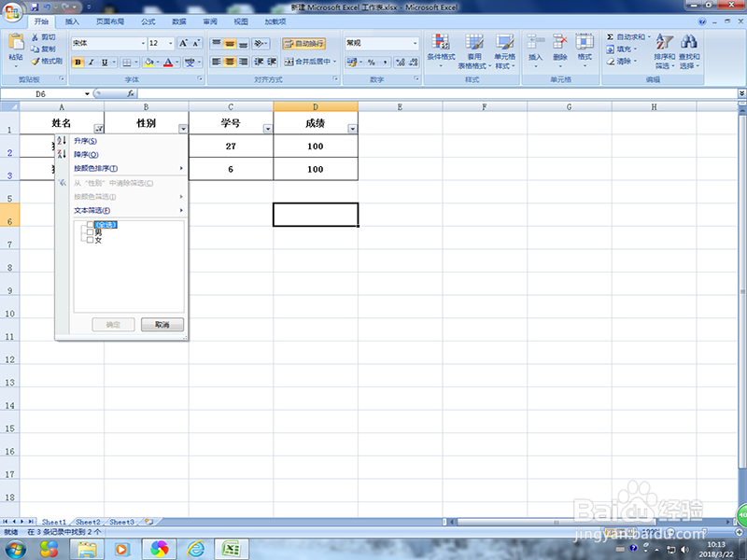Open the 页面布局 ribbon tab
747x560 pixels.
point(110,21)
